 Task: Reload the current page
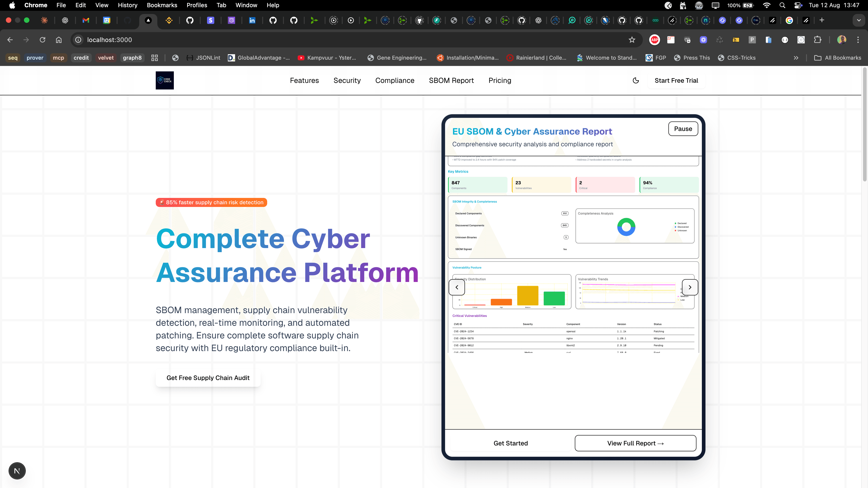click(42, 40)
